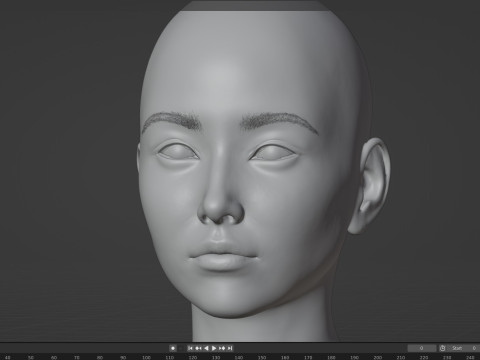Jump to the next keyframe

click(222, 348)
